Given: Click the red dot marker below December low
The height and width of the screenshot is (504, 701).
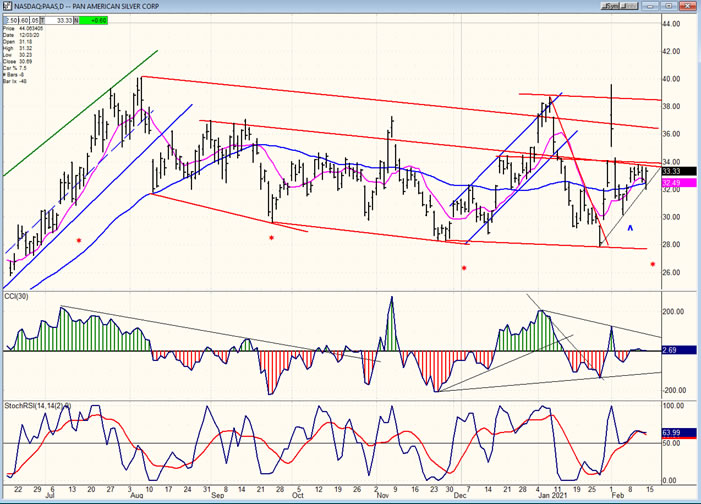Looking at the screenshot, I should pyautogui.click(x=464, y=268).
